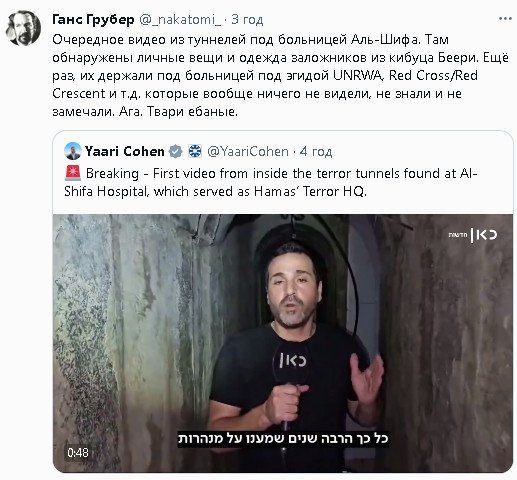Click the tweet's '3 год' timestamp
Image resolution: width=517 pixels, height=480 pixels.
point(247,20)
